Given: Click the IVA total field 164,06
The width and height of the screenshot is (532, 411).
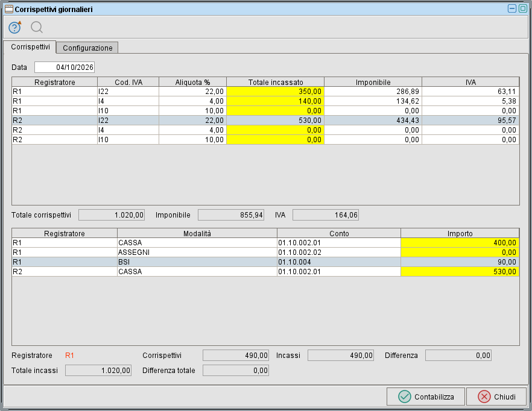Looking at the screenshot, I should click(x=326, y=215).
